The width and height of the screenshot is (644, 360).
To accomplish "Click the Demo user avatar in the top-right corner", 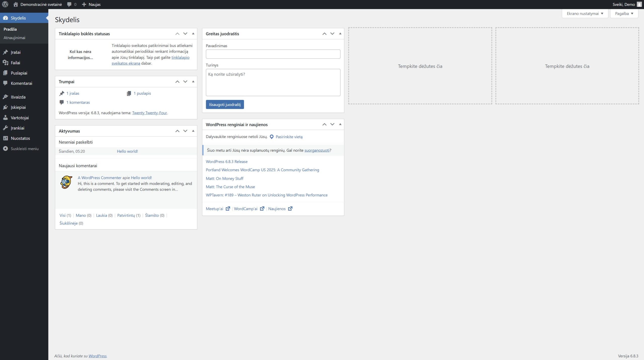I will (639, 4).
